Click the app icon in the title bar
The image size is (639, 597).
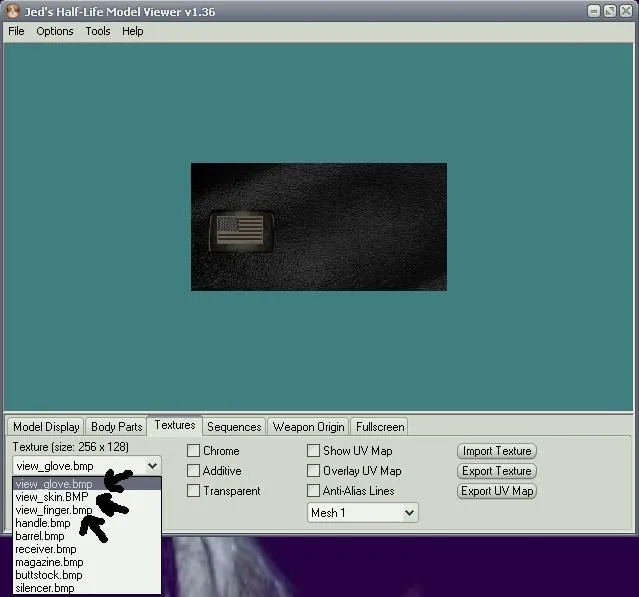click(x=11, y=11)
